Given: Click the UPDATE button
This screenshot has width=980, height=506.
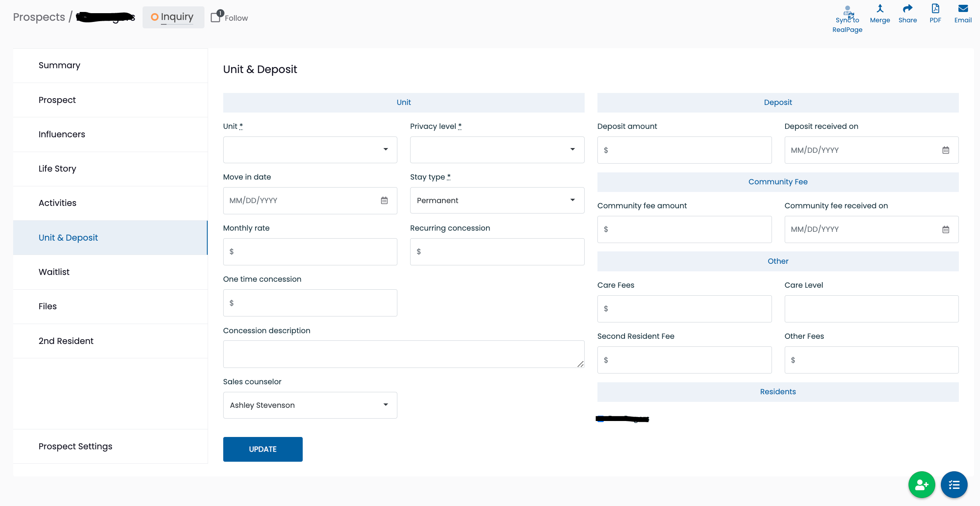Looking at the screenshot, I should (263, 449).
